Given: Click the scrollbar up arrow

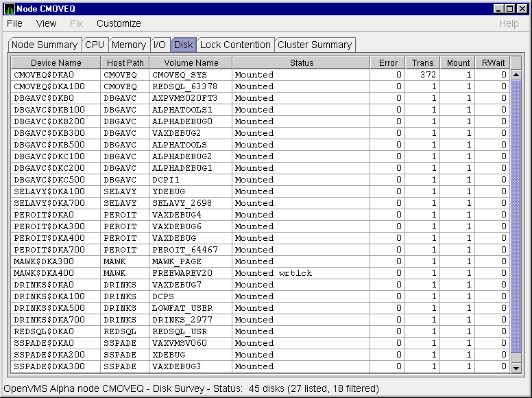Looking at the screenshot, I should coord(516,75).
